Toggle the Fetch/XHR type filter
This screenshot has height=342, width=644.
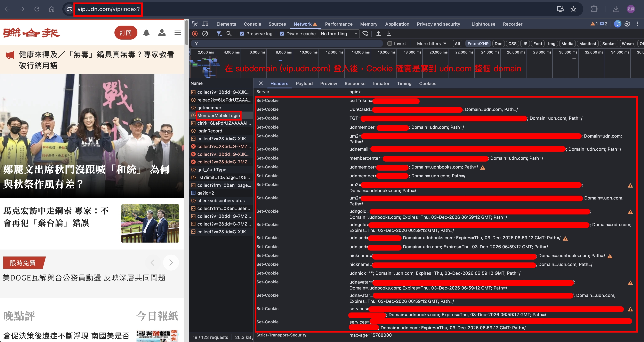478,43
